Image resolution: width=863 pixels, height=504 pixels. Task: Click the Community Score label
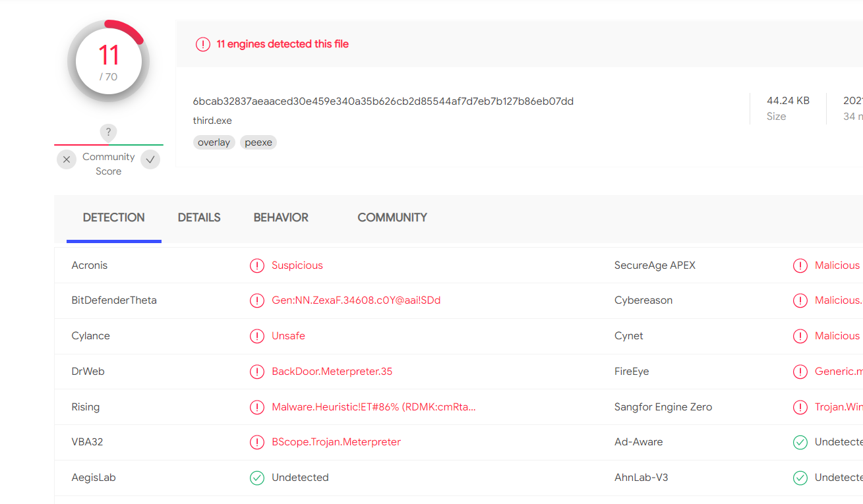click(108, 164)
